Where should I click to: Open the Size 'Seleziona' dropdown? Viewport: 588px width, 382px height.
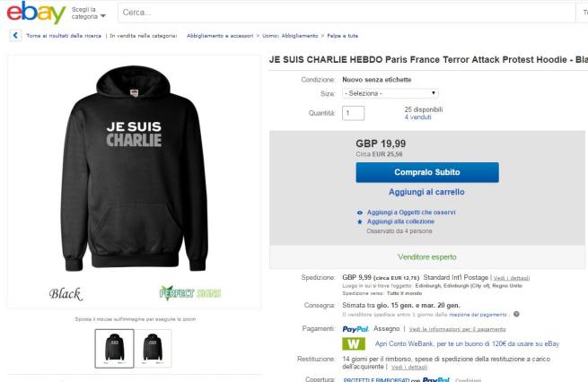390,93
